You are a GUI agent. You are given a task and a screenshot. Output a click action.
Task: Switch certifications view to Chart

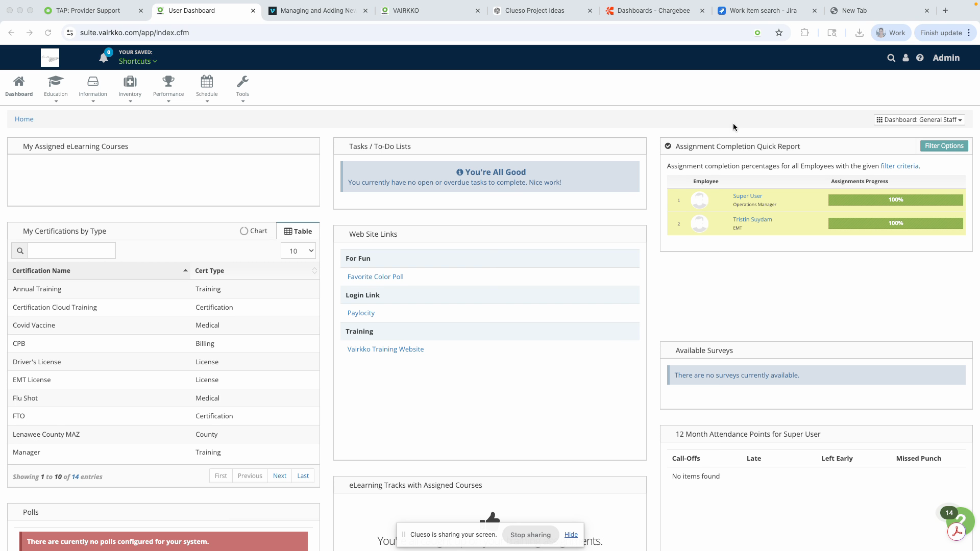(x=254, y=231)
